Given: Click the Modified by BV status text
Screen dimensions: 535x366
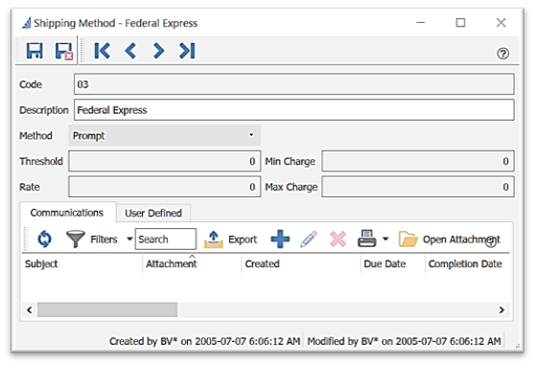Looking at the screenshot, I should [404, 341].
